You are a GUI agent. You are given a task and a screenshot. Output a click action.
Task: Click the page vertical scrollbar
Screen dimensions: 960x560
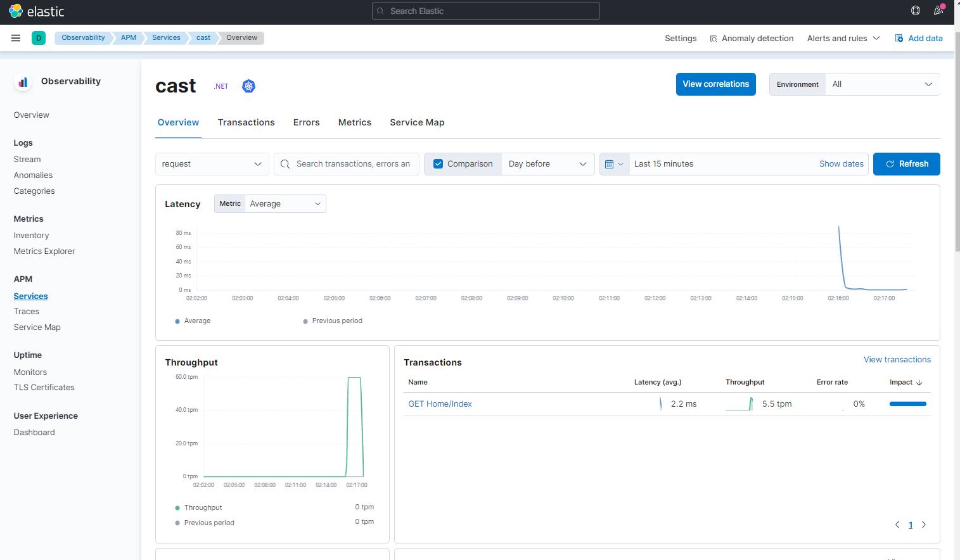pyautogui.click(x=957, y=143)
